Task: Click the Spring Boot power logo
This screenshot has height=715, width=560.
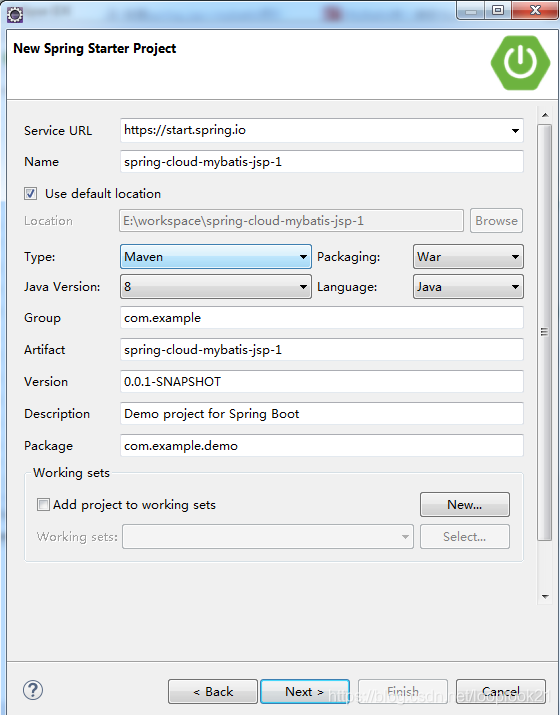Action: click(520, 62)
